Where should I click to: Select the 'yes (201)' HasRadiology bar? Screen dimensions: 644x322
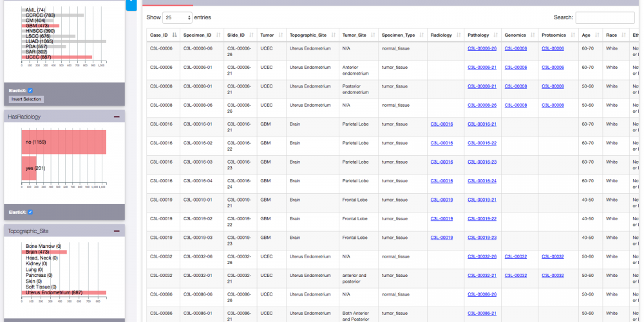[x=29, y=168]
